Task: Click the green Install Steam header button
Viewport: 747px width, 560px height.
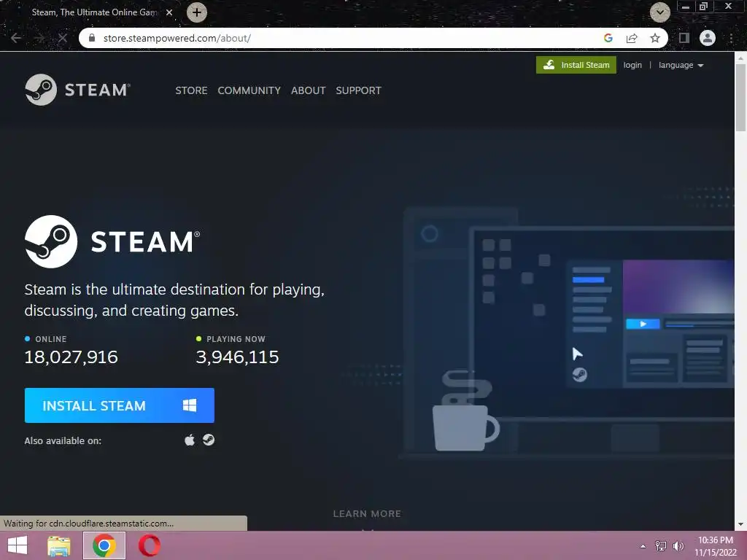Action: (576, 65)
